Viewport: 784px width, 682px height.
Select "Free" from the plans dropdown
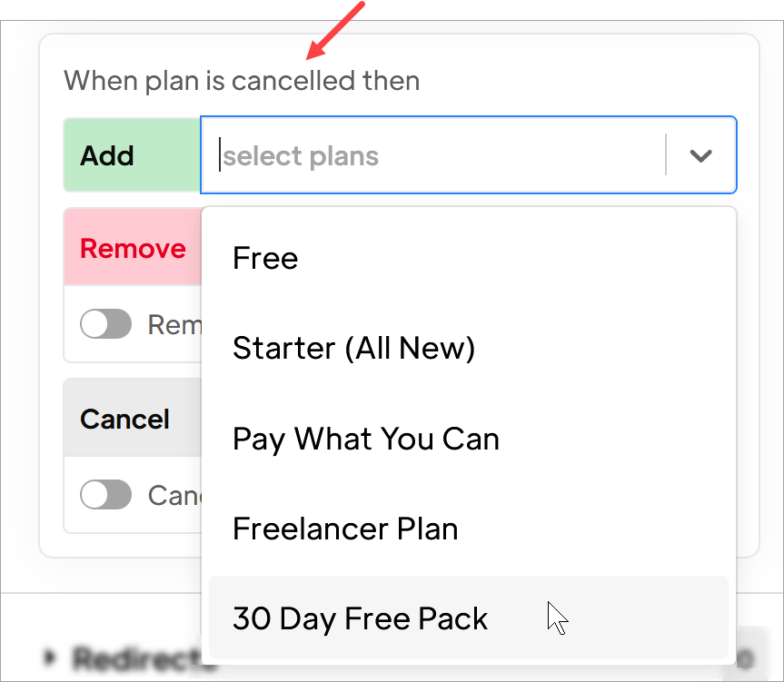click(x=264, y=258)
